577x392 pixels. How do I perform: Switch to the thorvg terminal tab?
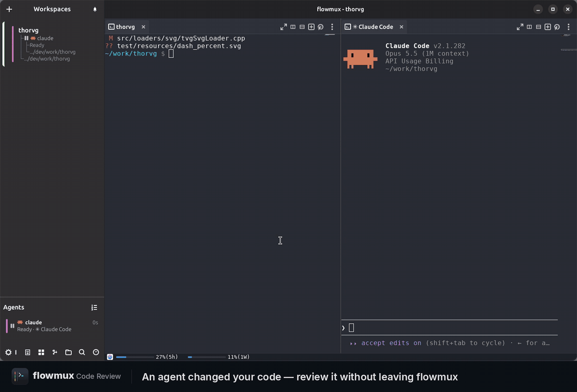click(122, 27)
